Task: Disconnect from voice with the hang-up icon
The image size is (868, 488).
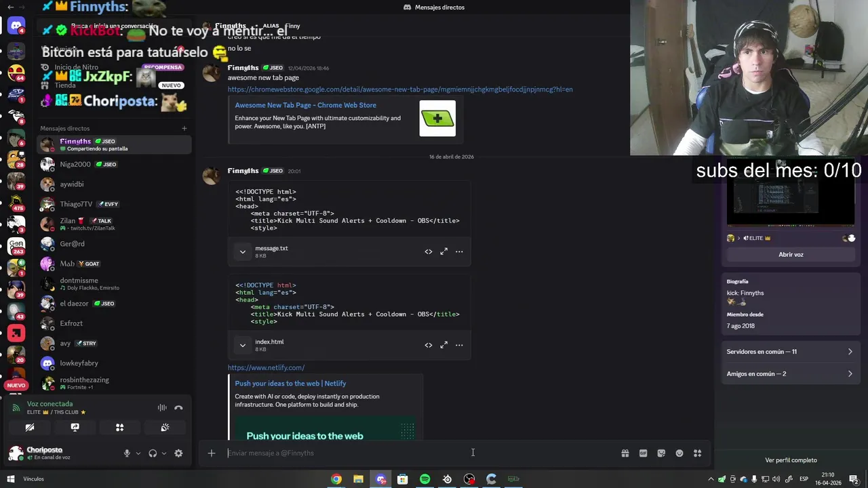Action: coord(178,408)
